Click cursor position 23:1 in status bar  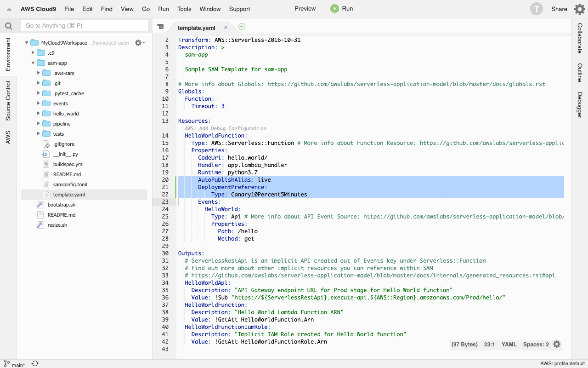489,344
